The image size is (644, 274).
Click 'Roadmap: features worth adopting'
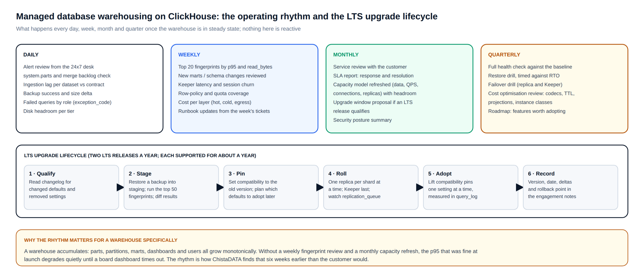pyautogui.click(x=527, y=111)
